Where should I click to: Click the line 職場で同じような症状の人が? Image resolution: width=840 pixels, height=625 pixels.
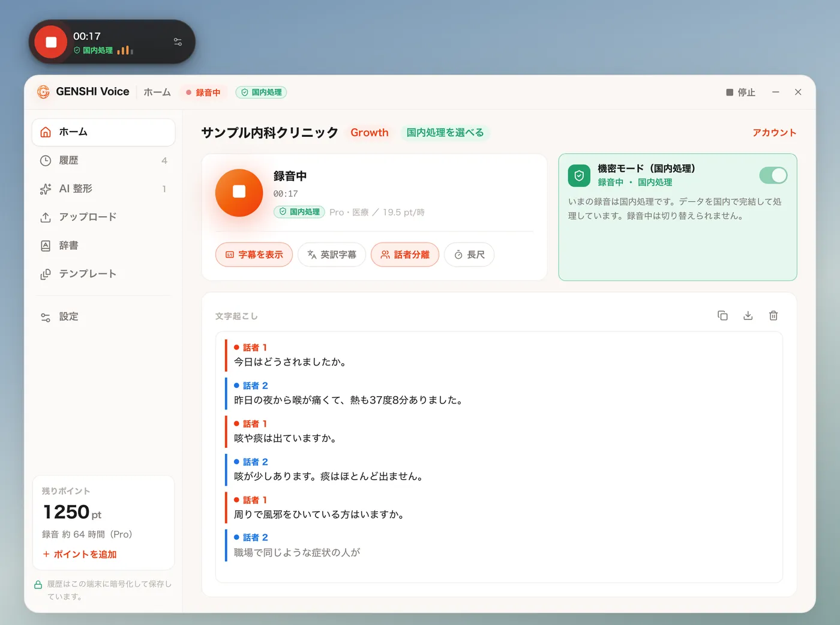click(x=297, y=552)
